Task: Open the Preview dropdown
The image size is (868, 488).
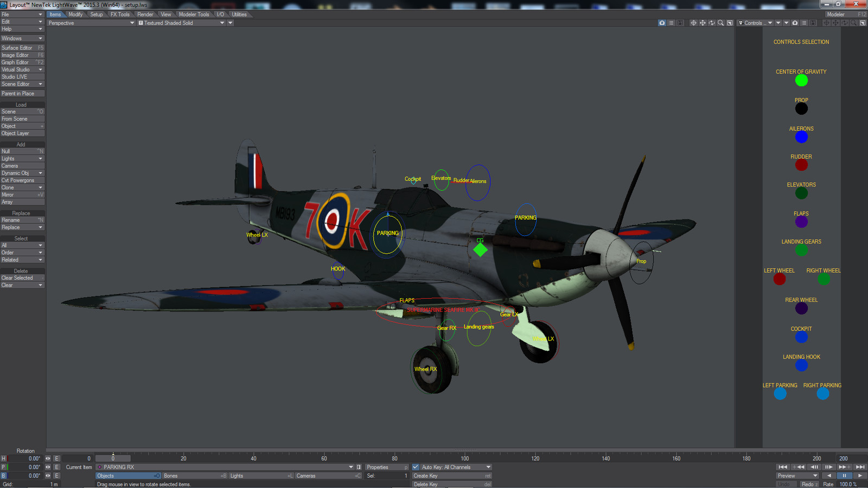Action: click(797, 476)
